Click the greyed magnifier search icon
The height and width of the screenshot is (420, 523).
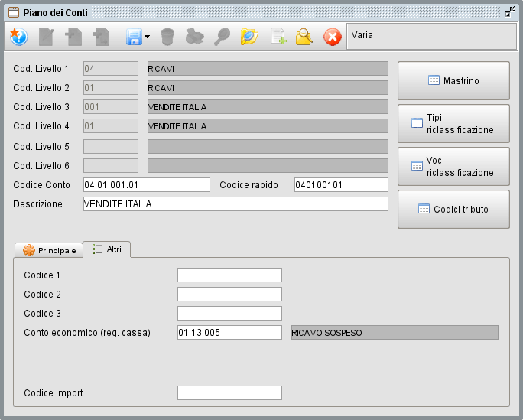pos(222,37)
